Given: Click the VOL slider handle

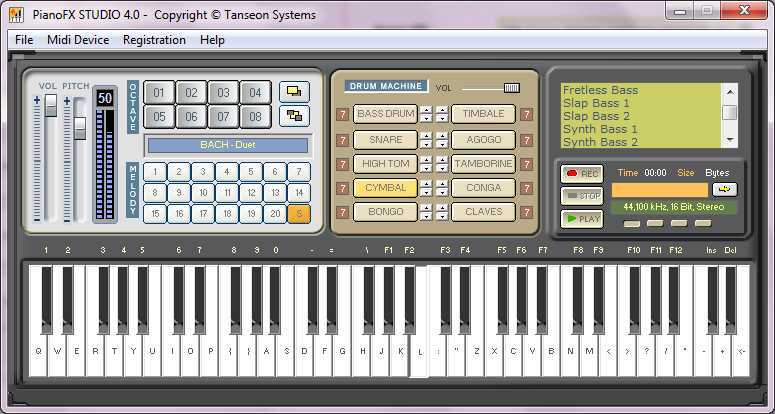Looking at the screenshot, I should pyautogui.click(x=50, y=105).
